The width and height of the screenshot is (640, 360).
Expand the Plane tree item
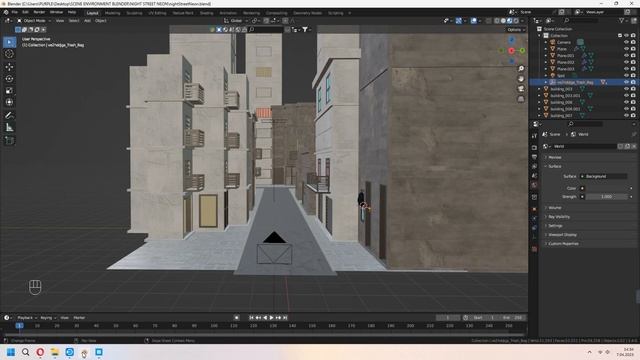(546, 49)
